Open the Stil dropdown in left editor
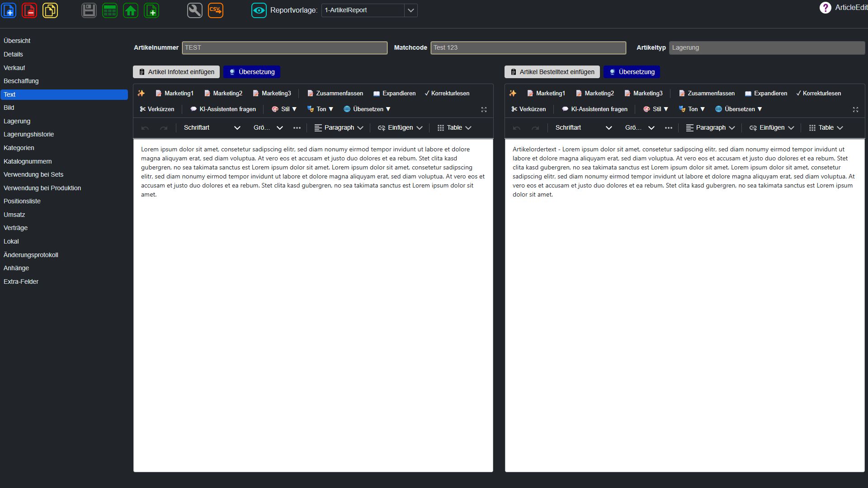868x488 pixels. tap(284, 109)
